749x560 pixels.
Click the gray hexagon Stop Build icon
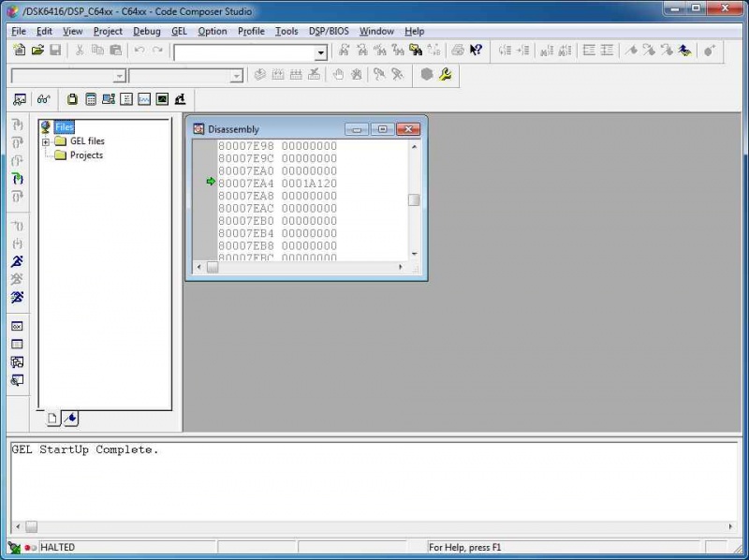coord(427,75)
